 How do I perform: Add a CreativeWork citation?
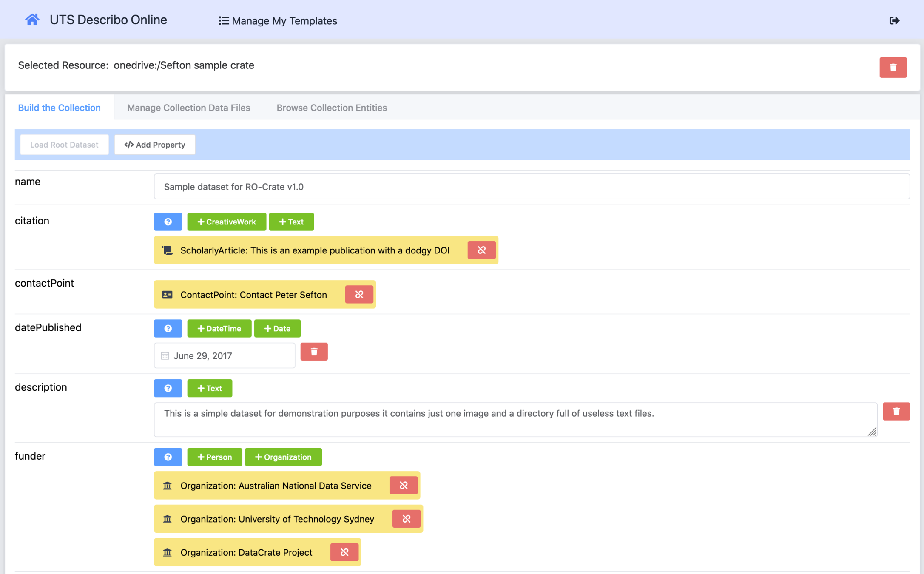click(226, 222)
